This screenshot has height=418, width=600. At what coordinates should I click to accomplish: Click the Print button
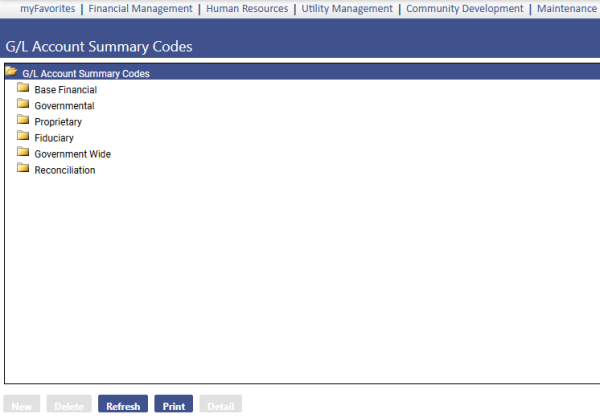(174, 405)
